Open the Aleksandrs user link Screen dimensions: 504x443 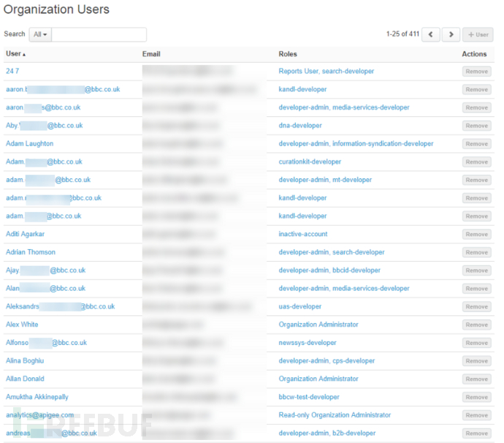61,306
